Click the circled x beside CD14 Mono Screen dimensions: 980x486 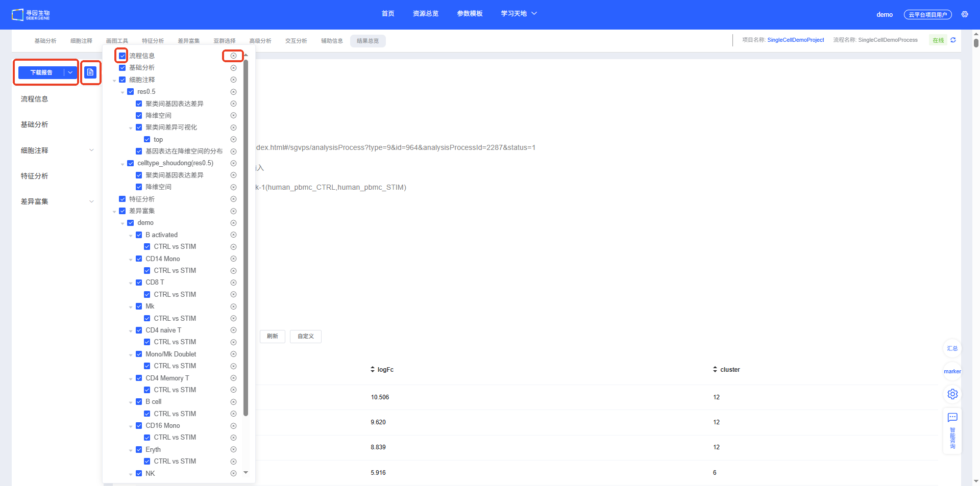(233, 259)
